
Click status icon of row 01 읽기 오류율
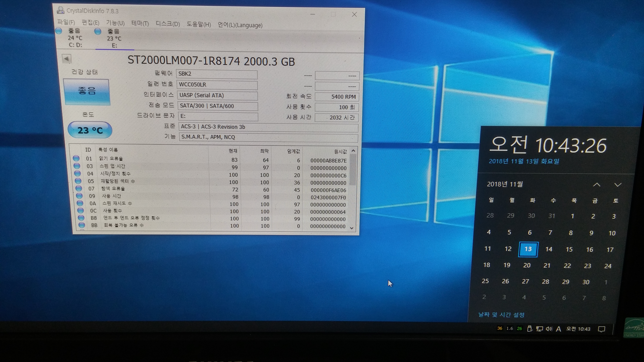pyautogui.click(x=76, y=158)
